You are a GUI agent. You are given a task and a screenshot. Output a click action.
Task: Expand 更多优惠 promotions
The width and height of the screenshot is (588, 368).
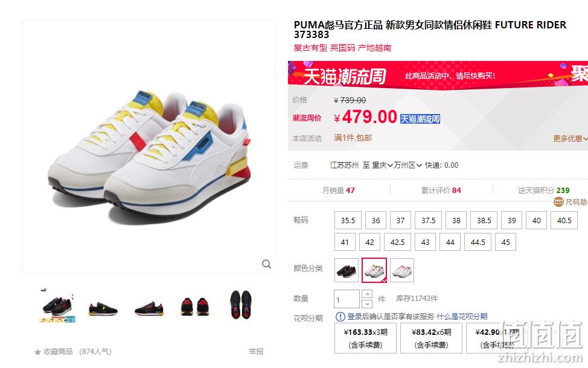pos(570,139)
